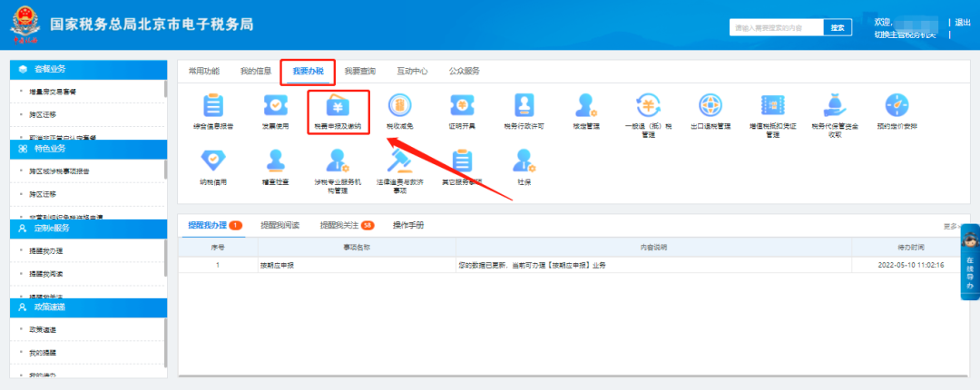The height and width of the screenshot is (390, 980).
Task: Click the 待办时间 column header
Action: point(911,248)
